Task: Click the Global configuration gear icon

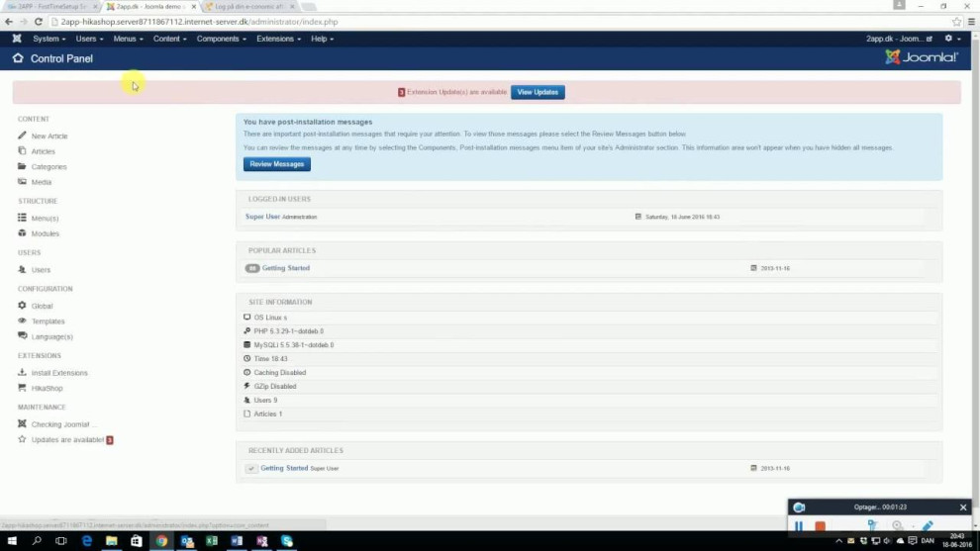Action: click(22, 306)
